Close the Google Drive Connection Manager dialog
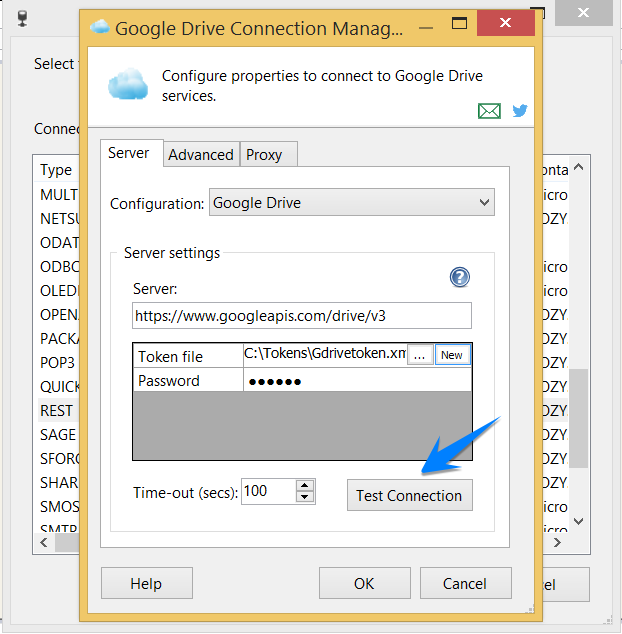 point(506,23)
